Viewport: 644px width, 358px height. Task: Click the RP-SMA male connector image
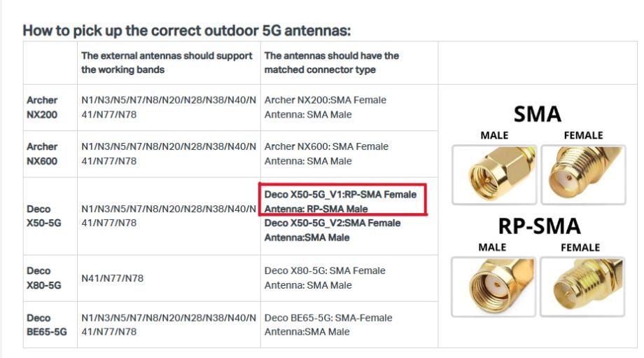point(493,285)
